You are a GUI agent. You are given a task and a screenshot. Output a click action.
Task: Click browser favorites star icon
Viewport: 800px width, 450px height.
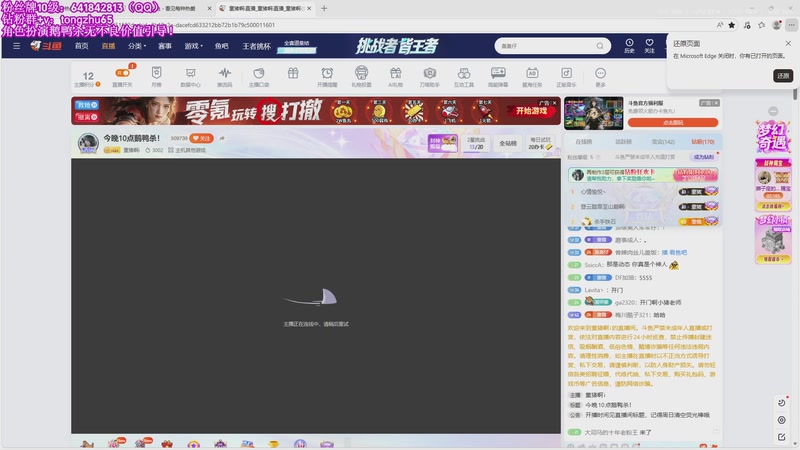click(732, 25)
